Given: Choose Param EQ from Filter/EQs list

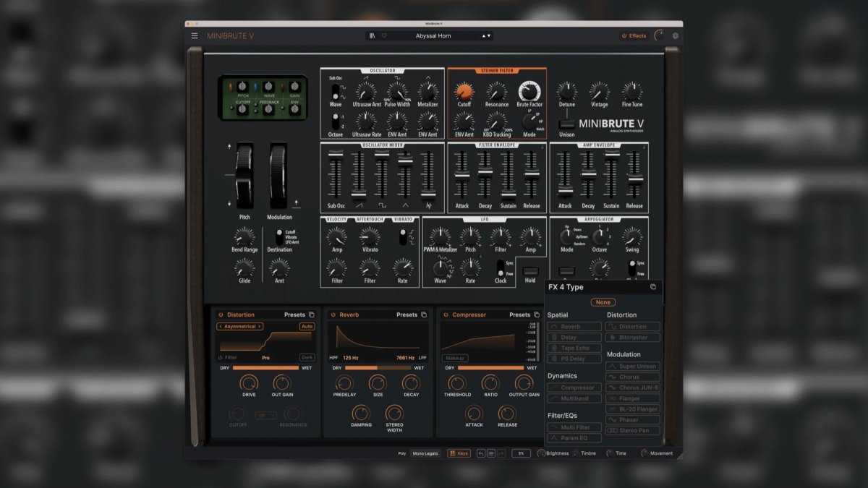Looking at the screenshot, I should 574,438.
